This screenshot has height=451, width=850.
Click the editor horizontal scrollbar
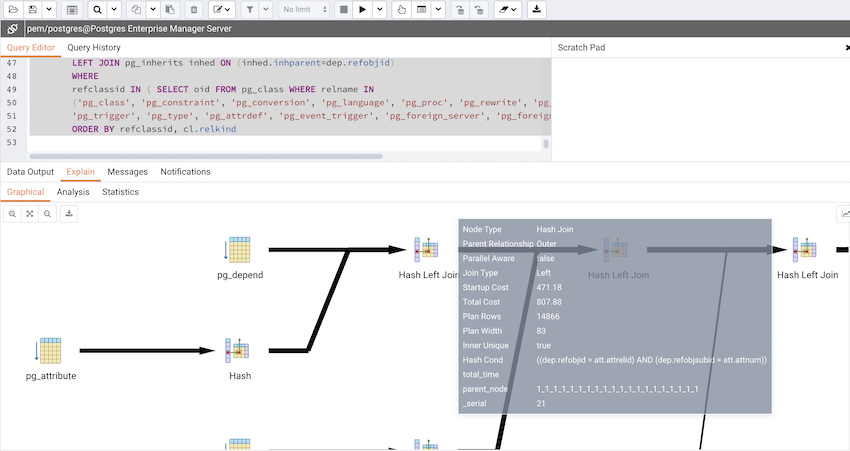click(x=206, y=156)
